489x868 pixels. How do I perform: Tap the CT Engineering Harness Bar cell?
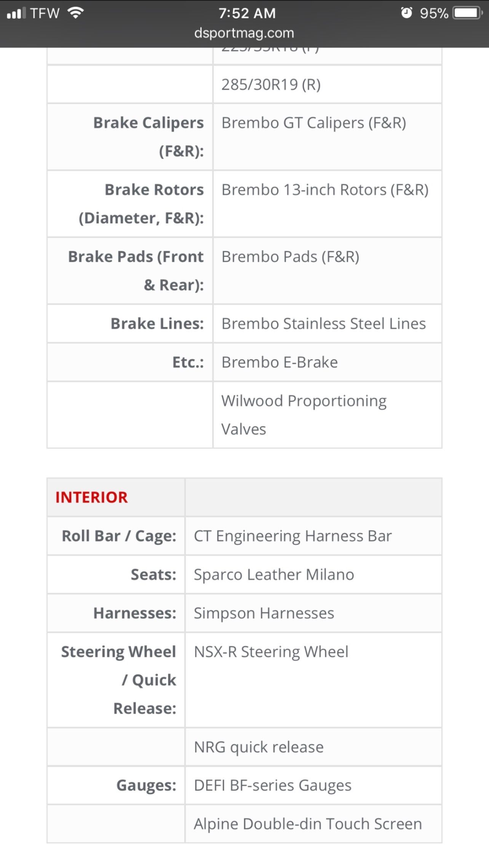(x=313, y=536)
